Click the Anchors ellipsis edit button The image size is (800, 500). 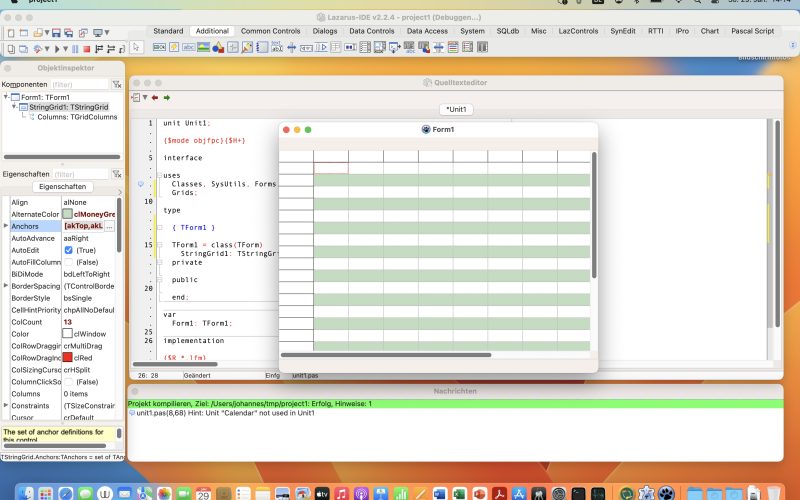coord(109,226)
